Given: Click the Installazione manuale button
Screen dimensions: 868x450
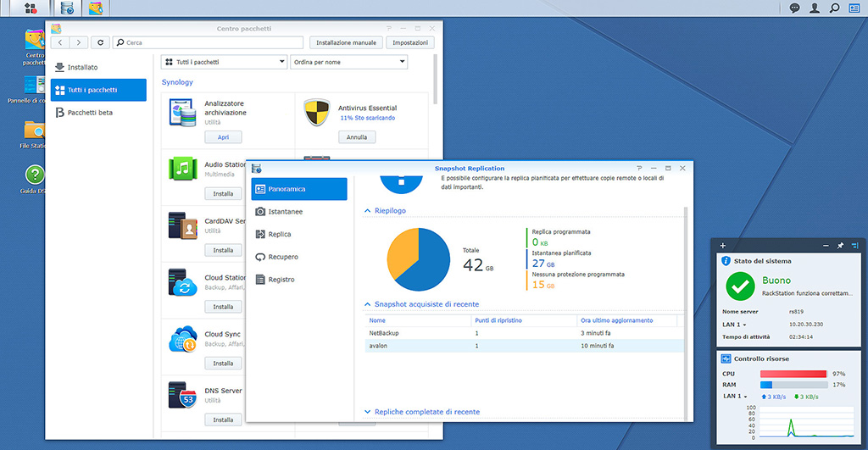Looking at the screenshot, I should tap(346, 42).
